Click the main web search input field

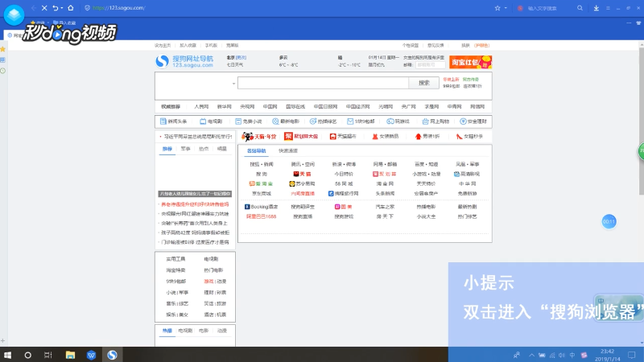click(x=323, y=83)
